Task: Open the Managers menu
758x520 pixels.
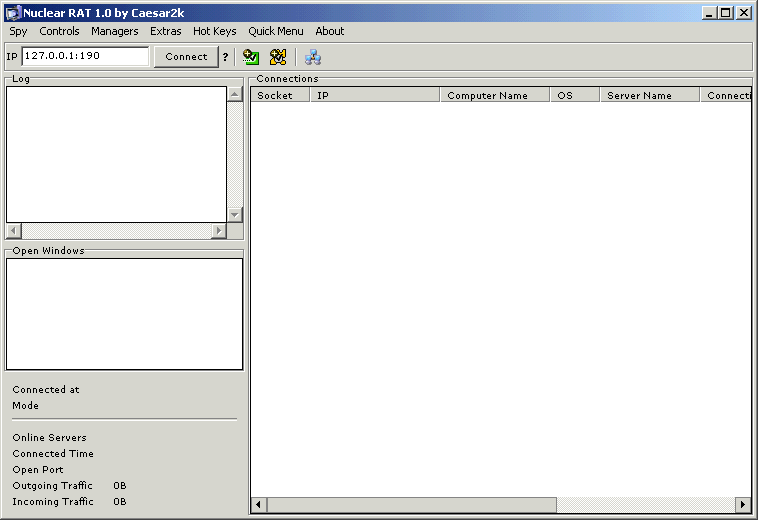Action: [x=114, y=31]
